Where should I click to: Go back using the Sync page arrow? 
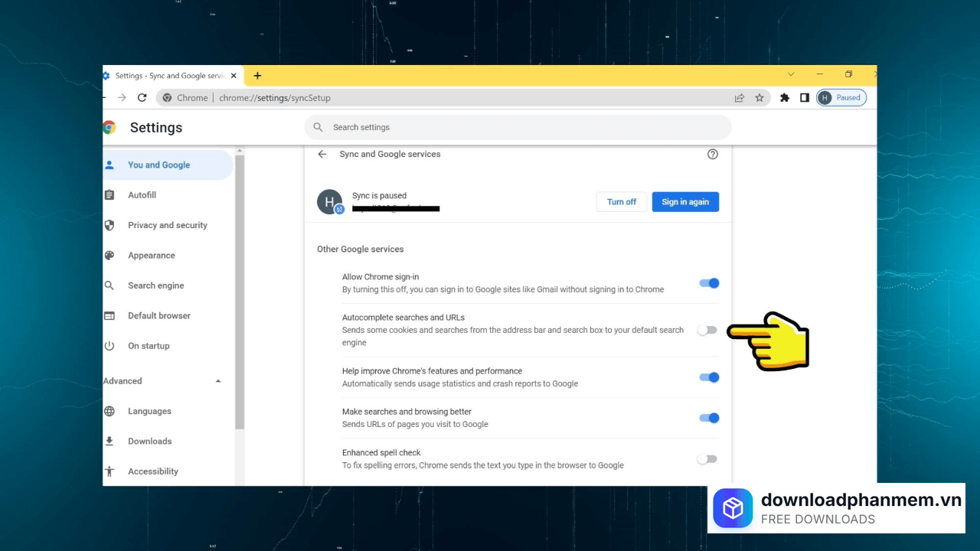click(322, 154)
